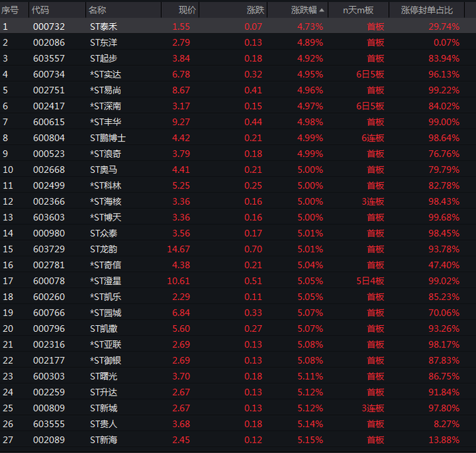Click 29.74% in the ST泰禾 row
This screenshot has width=476, height=453.
(x=444, y=27)
